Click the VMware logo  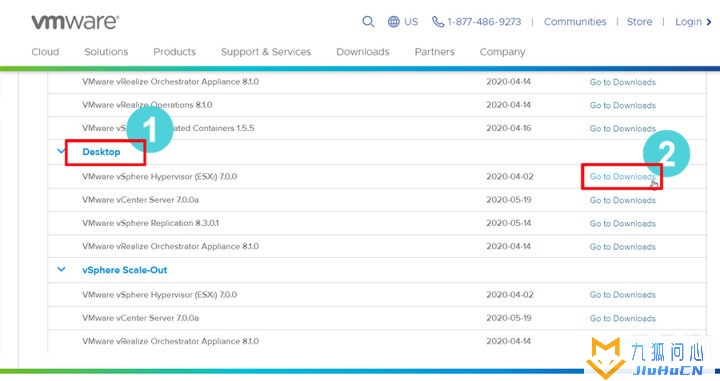point(75,22)
